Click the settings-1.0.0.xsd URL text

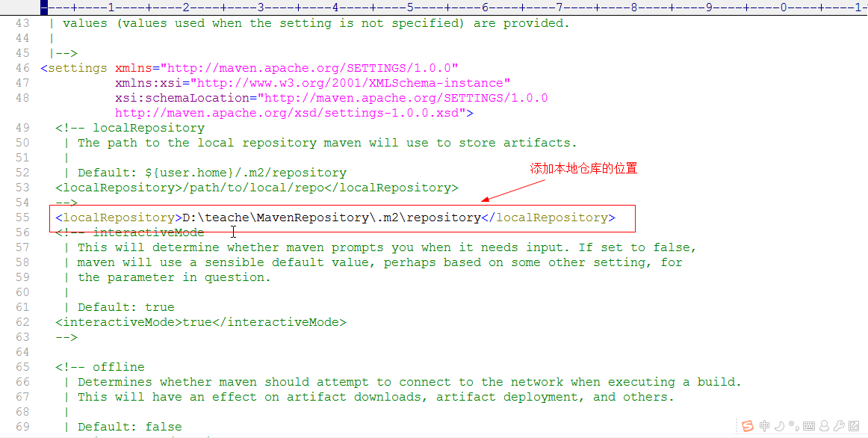[x=294, y=113]
